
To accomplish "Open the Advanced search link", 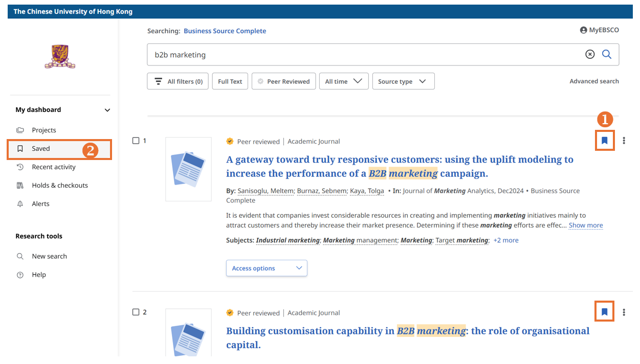I will [594, 81].
